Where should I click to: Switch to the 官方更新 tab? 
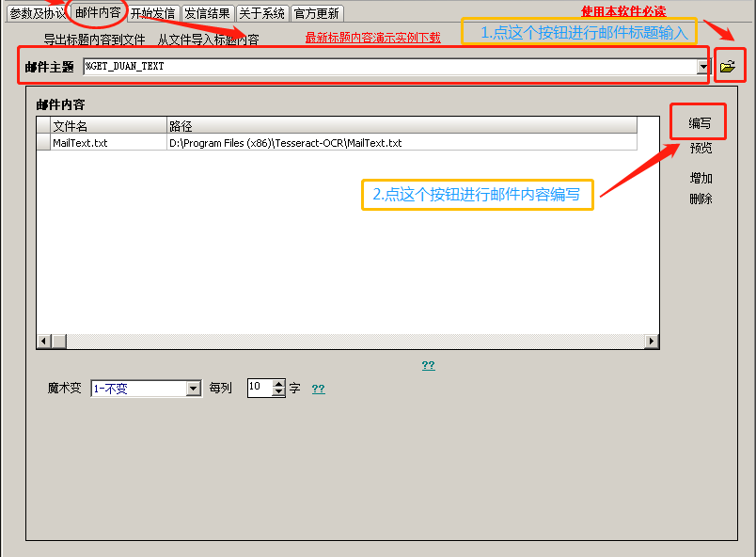pos(317,13)
